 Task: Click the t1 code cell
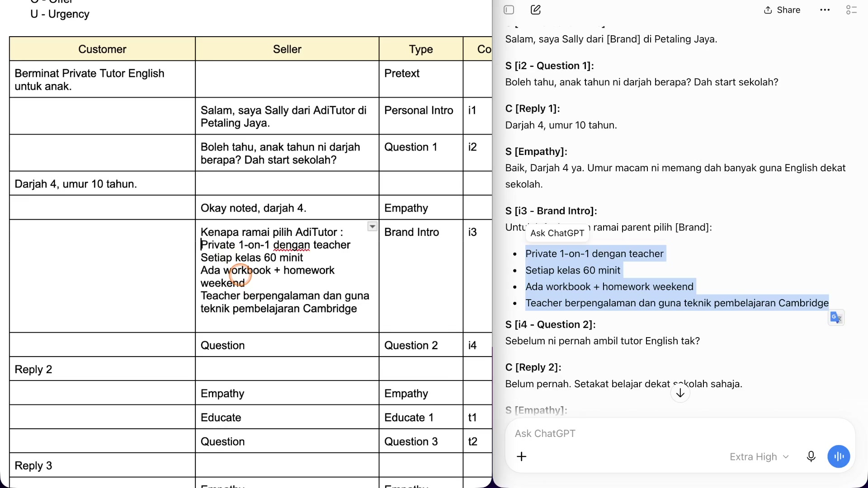pyautogui.click(x=477, y=418)
